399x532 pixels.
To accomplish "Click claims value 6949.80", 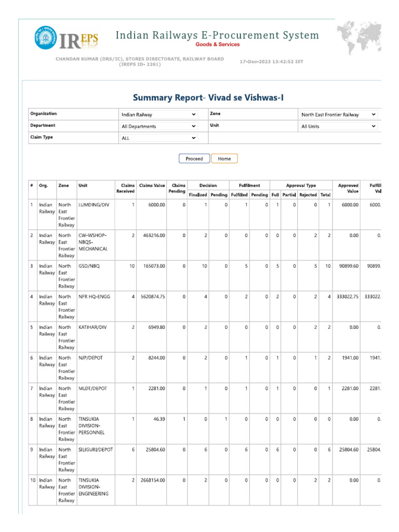I will (157, 327).
